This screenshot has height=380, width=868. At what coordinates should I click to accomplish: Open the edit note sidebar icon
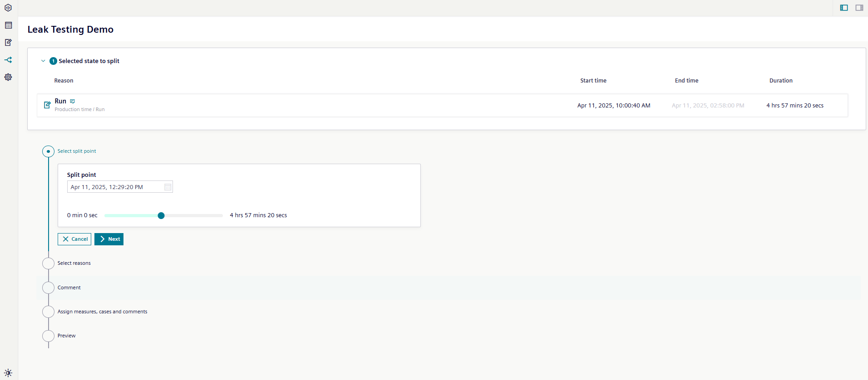(x=8, y=43)
